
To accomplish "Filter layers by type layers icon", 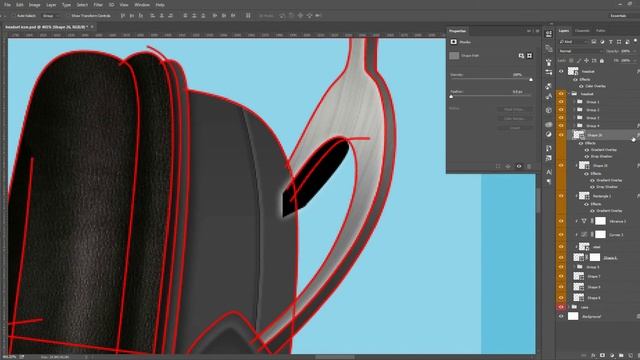I will [611, 42].
